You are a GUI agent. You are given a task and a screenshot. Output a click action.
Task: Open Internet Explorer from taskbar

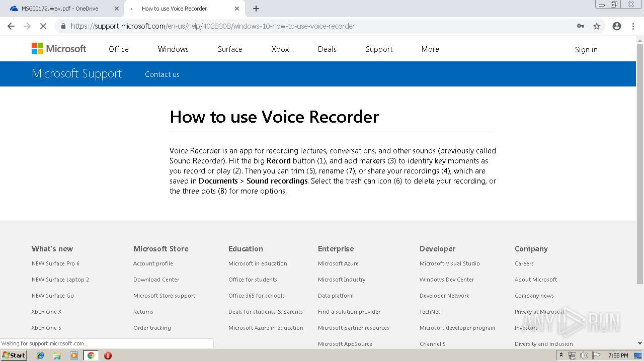click(x=40, y=355)
